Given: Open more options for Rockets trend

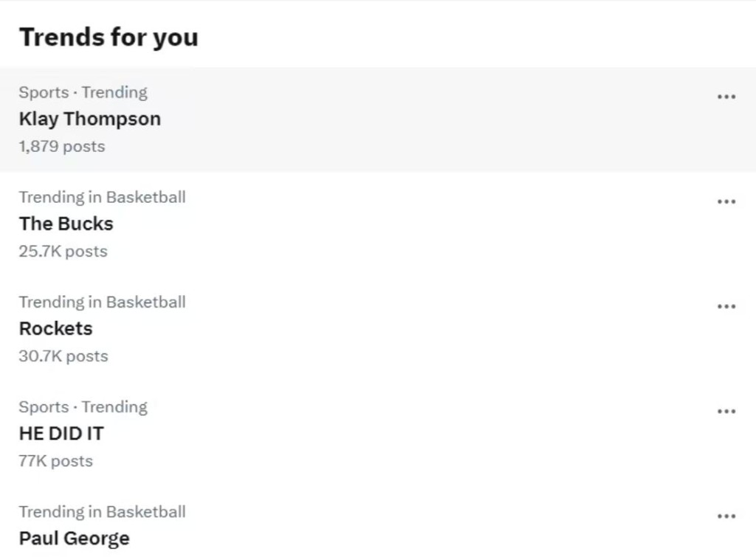Looking at the screenshot, I should 726,306.
